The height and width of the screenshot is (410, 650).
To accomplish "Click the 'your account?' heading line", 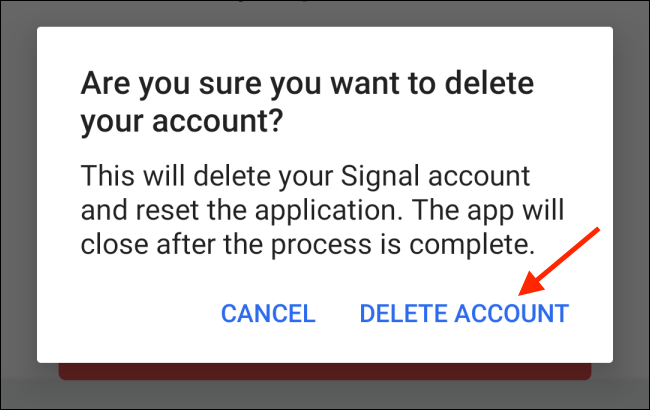I will click(x=182, y=121).
